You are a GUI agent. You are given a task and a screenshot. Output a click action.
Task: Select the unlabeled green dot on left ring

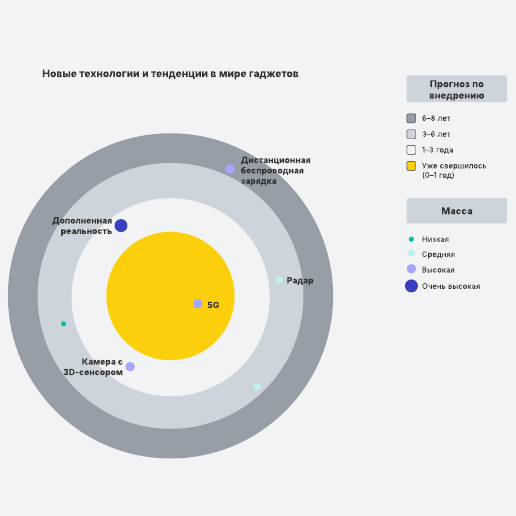click(63, 324)
